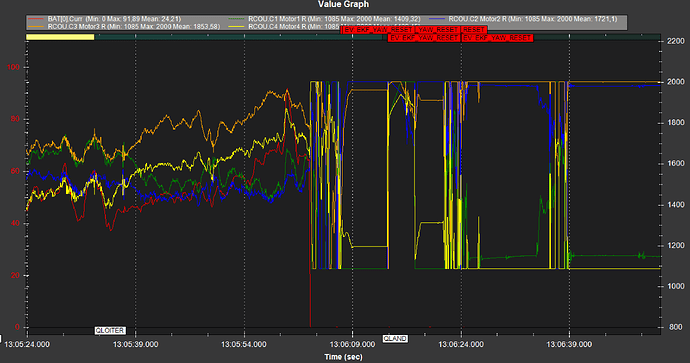Select the QLAND flight mode marker
690x363 pixels.
[395, 339]
